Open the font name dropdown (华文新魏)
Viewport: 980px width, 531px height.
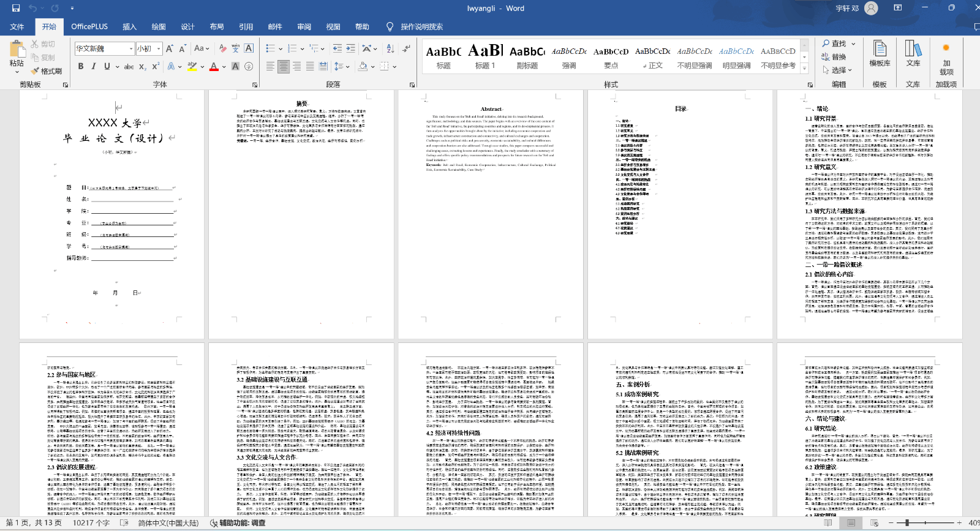(131, 48)
